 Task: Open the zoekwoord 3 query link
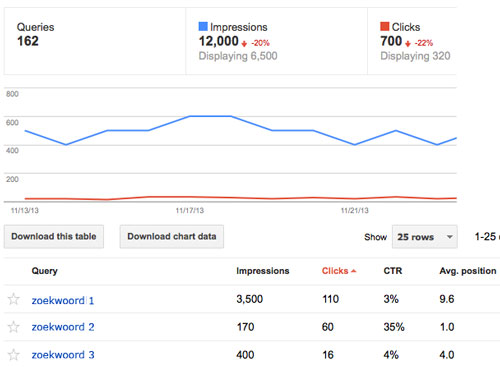(x=63, y=355)
